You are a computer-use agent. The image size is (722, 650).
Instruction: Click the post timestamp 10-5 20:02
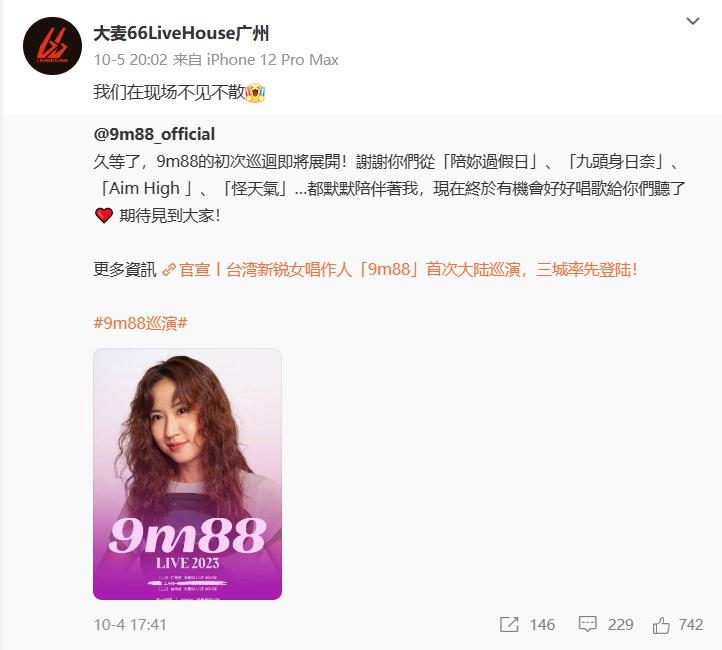coord(130,60)
